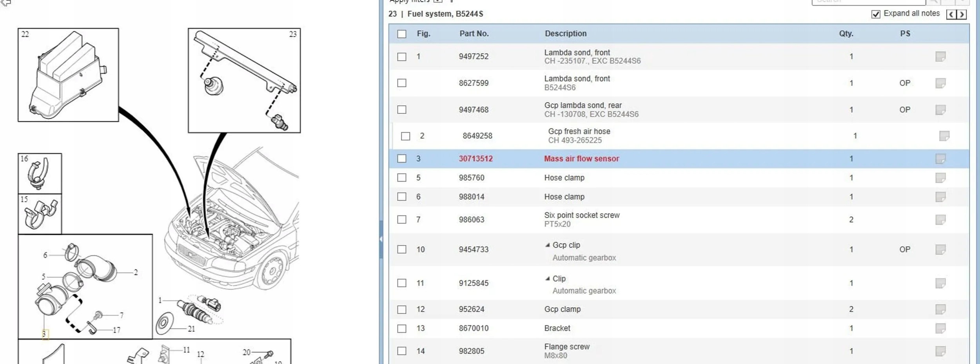The image size is (980, 364).
Task: Collapse note for Clip 9125845
Action: (547, 279)
